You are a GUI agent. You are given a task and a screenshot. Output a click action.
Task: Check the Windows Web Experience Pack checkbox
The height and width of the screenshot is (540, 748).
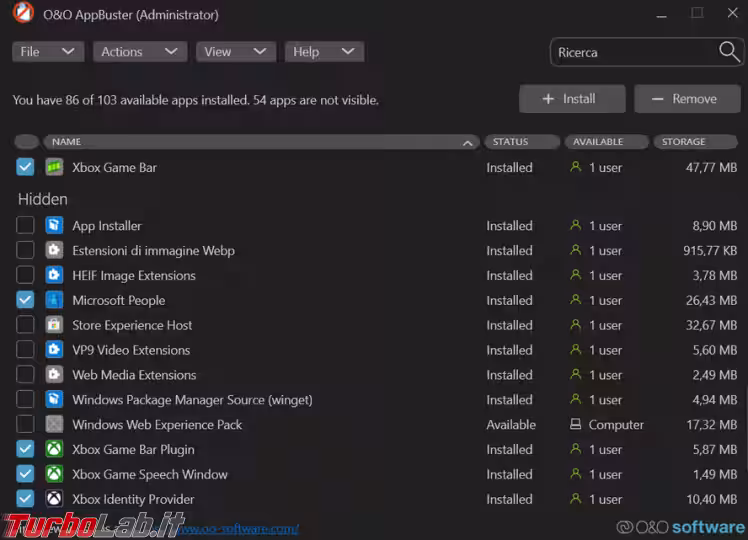25,424
